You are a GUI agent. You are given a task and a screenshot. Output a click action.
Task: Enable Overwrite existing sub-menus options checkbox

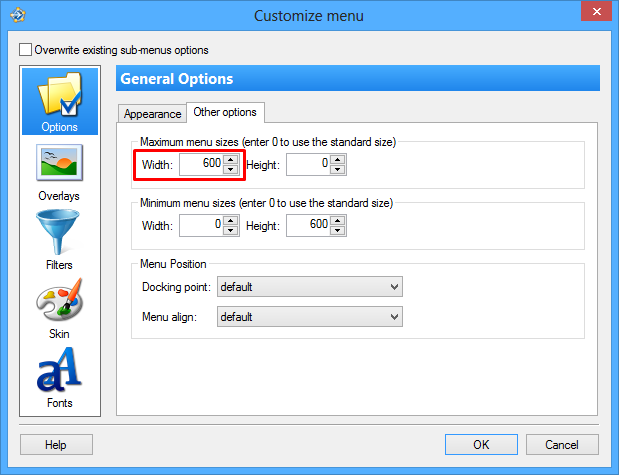pos(26,50)
